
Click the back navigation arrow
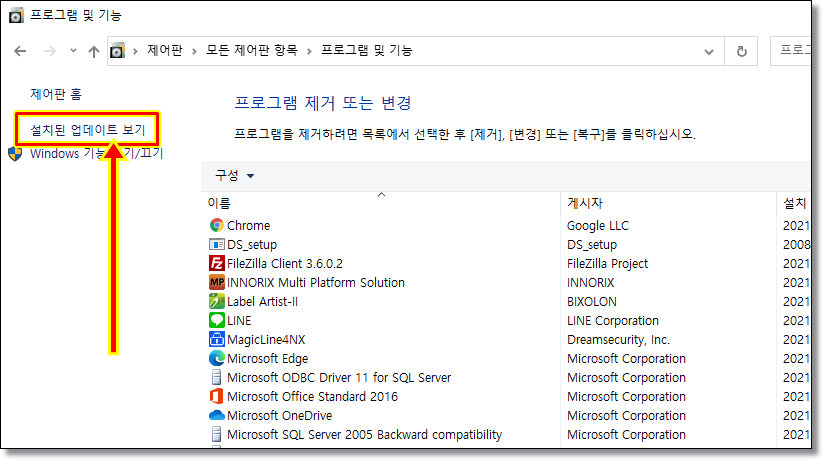(21, 51)
